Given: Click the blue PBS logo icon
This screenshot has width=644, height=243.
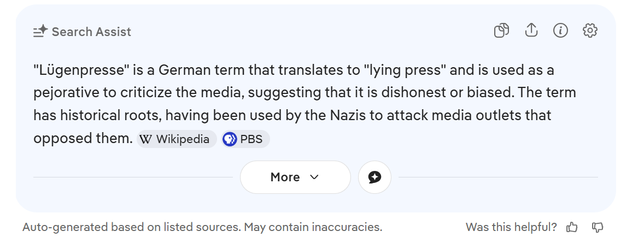Looking at the screenshot, I should 230,139.
